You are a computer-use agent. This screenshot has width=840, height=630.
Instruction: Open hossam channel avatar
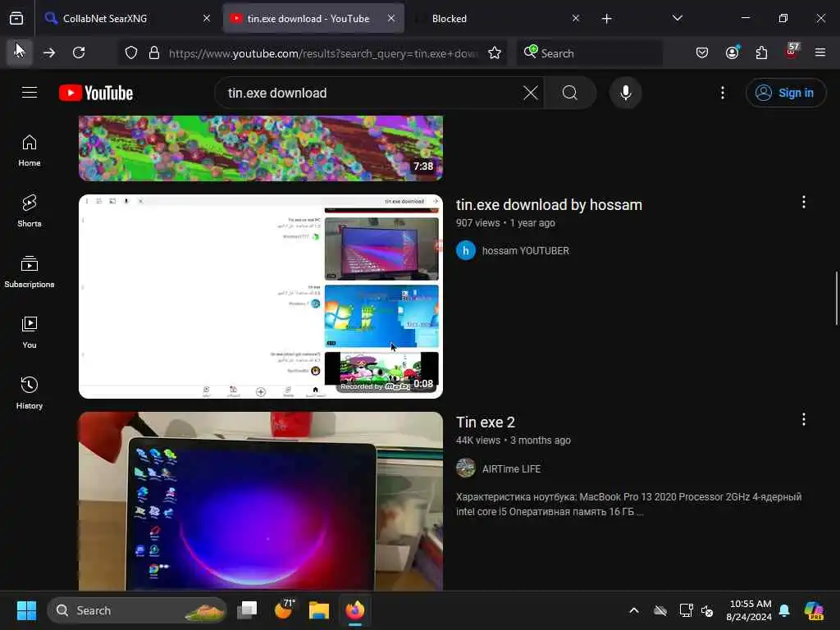tap(466, 251)
